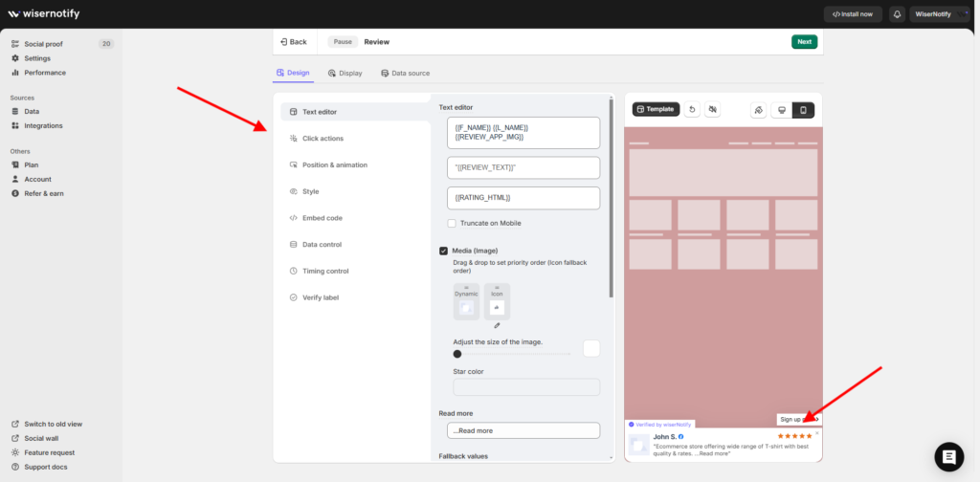Click the pencil edit icon under Icon tile
The width and height of the screenshot is (980, 482).
coord(497,325)
